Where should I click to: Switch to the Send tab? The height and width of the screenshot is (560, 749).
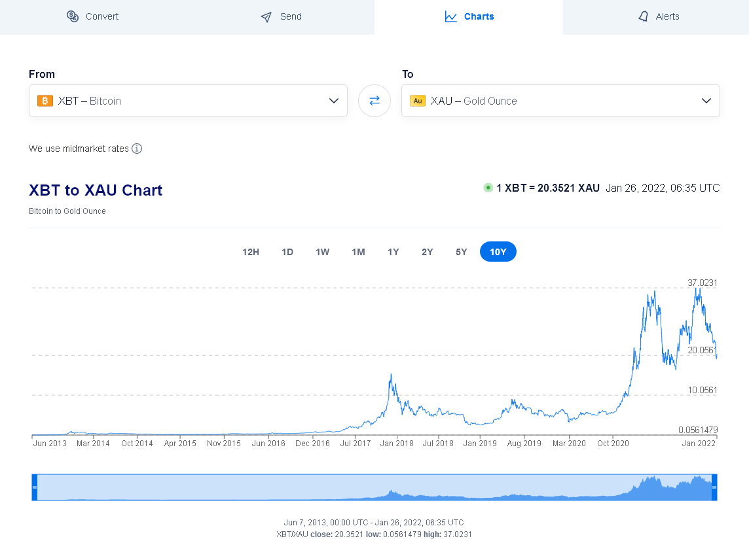[282, 16]
